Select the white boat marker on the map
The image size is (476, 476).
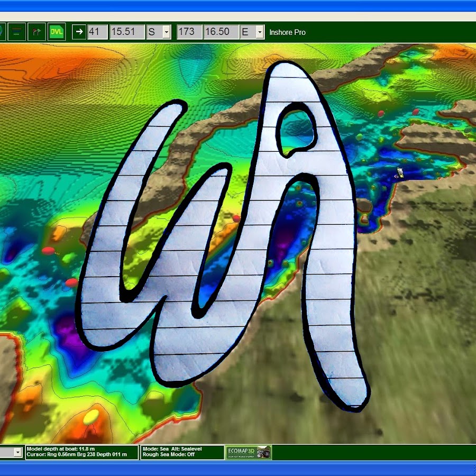point(400,172)
